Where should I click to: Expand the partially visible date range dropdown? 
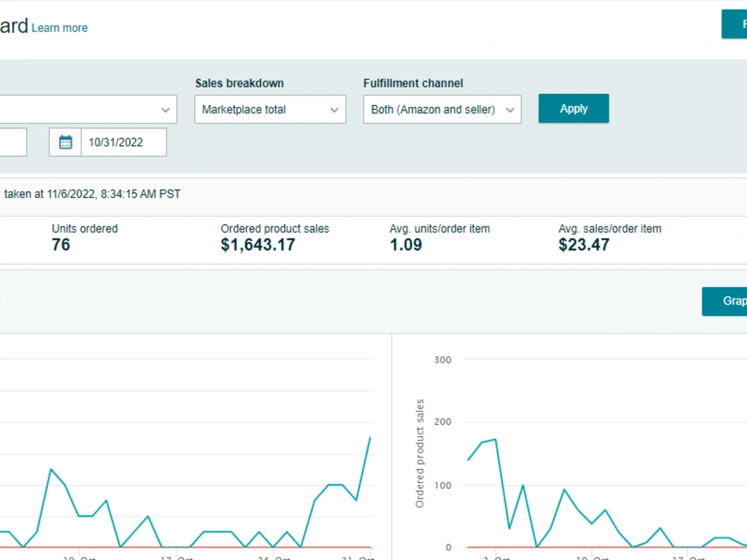tap(88, 110)
